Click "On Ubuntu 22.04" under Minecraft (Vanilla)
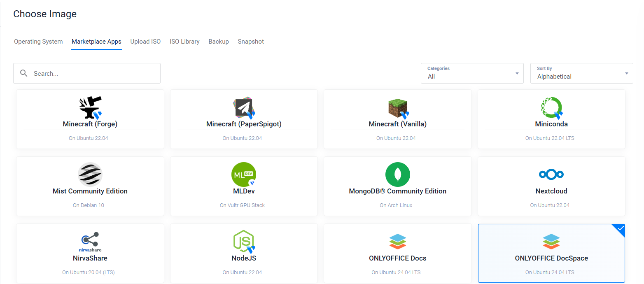Image resolution: width=644 pixels, height=284 pixels. [396, 138]
